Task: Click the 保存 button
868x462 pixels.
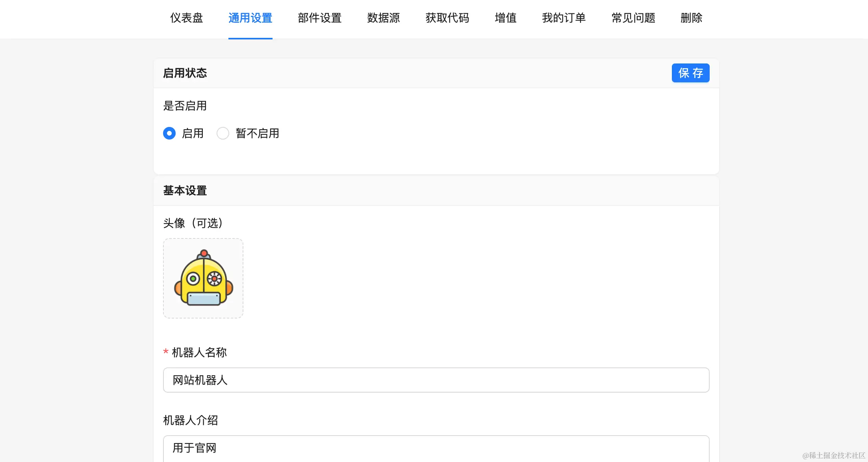Action: coord(690,73)
